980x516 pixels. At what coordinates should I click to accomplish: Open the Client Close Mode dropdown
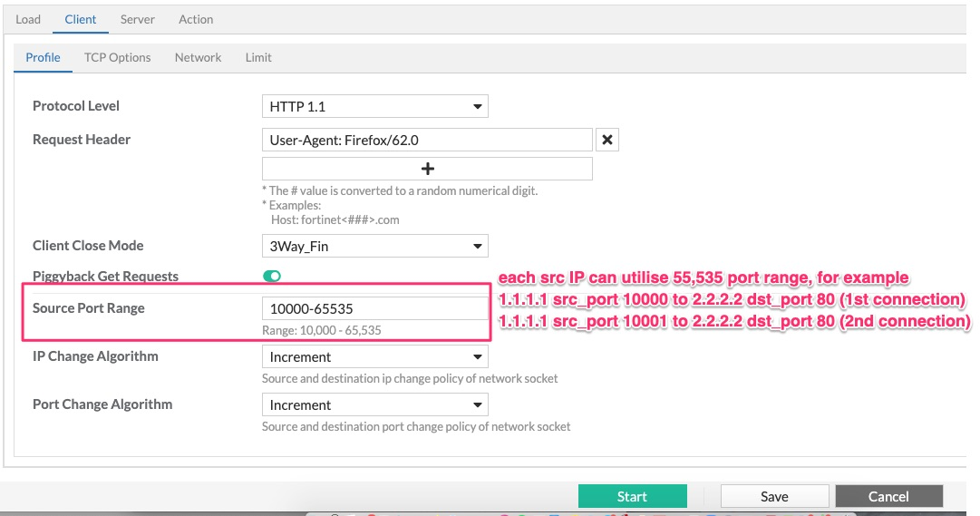point(375,246)
